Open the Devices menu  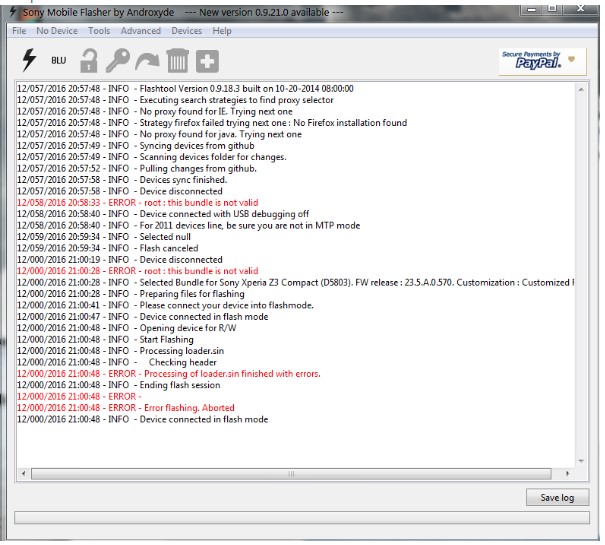point(187,31)
